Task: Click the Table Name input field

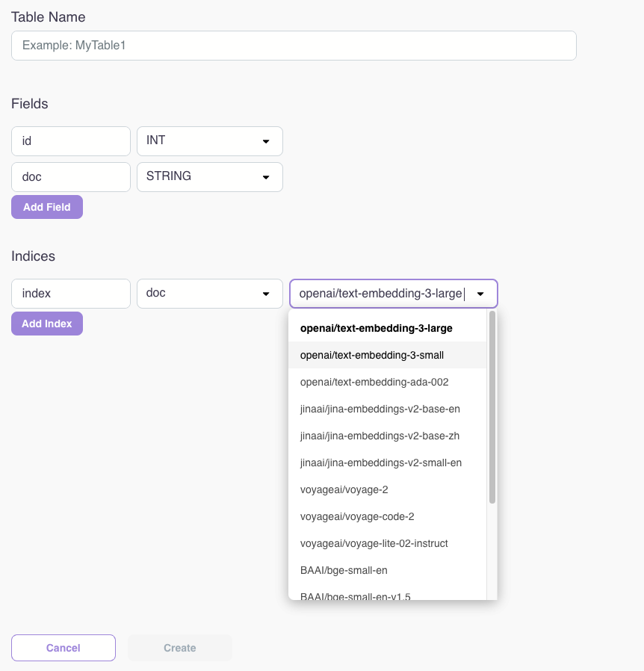Action: pos(294,46)
